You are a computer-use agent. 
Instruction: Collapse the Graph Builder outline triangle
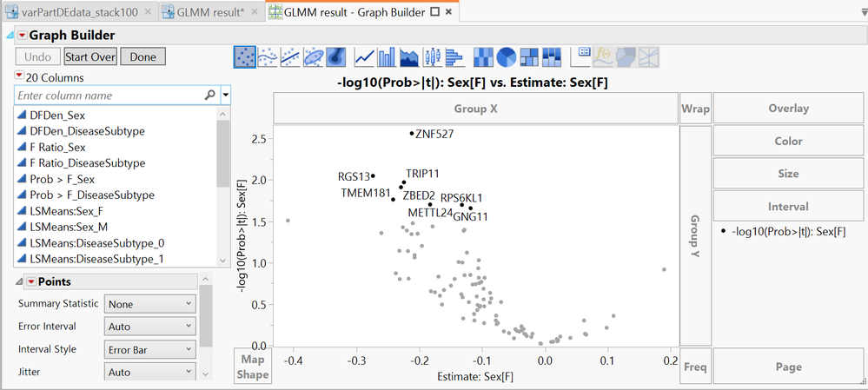(x=9, y=36)
